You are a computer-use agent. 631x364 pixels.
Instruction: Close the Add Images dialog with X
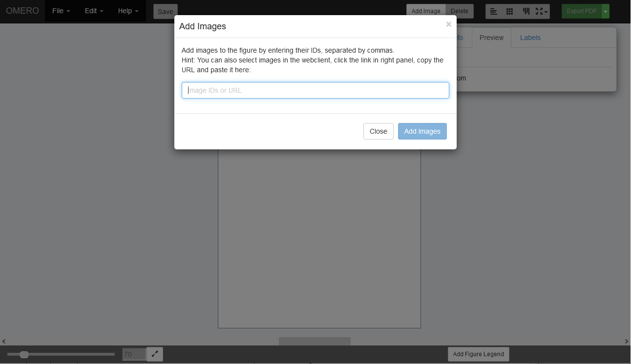[x=448, y=24]
